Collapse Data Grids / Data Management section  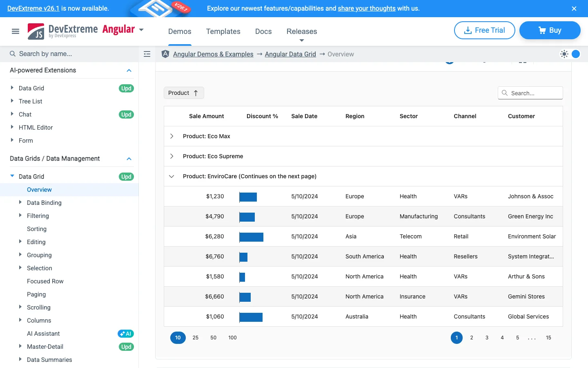[x=129, y=159]
